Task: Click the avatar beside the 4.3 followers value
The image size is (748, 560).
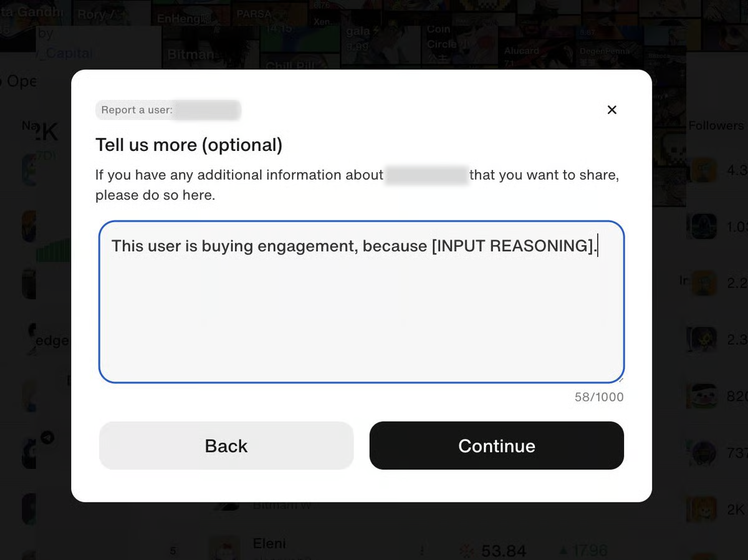Action: click(x=702, y=170)
